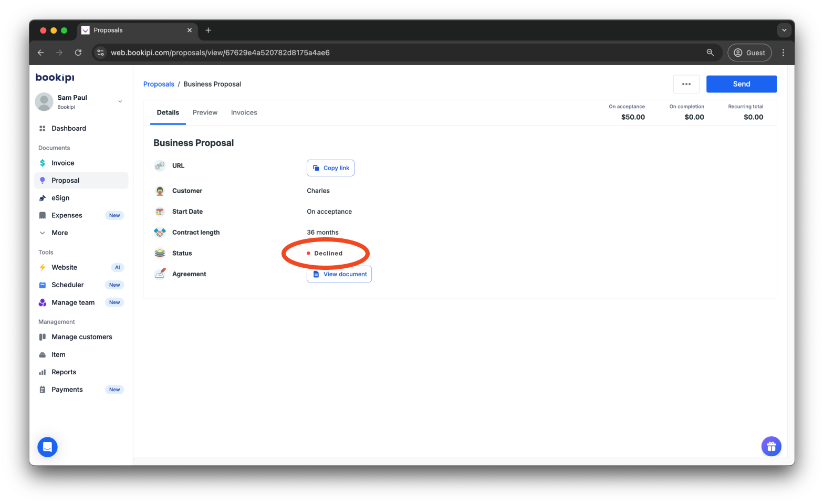Open the chat support bubble button
The height and width of the screenshot is (504, 824).
click(47, 447)
